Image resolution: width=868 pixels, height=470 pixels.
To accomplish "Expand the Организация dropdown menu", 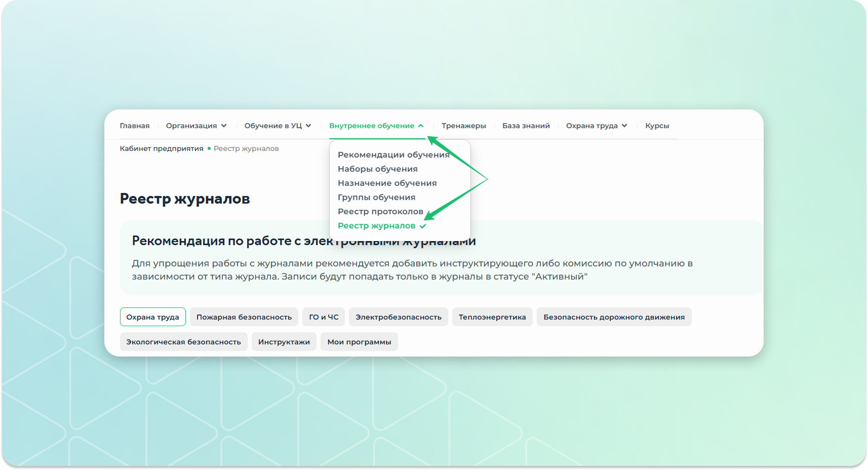I will click(x=196, y=126).
